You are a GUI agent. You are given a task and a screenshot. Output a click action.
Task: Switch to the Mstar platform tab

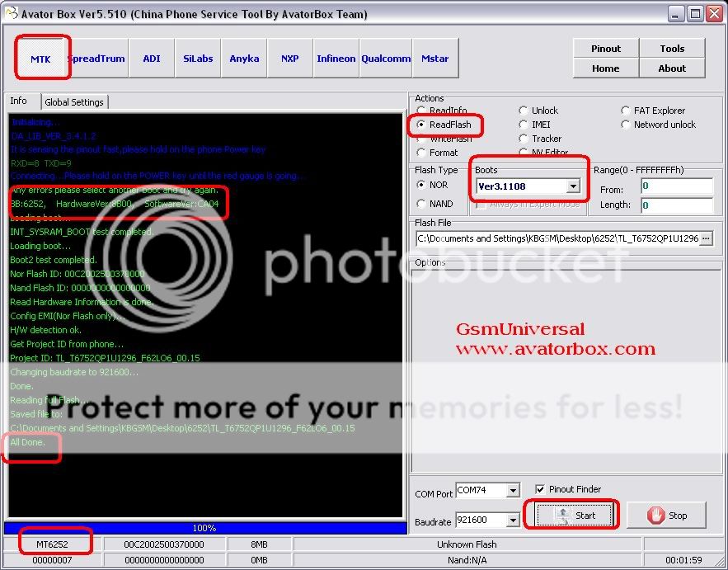click(x=435, y=59)
